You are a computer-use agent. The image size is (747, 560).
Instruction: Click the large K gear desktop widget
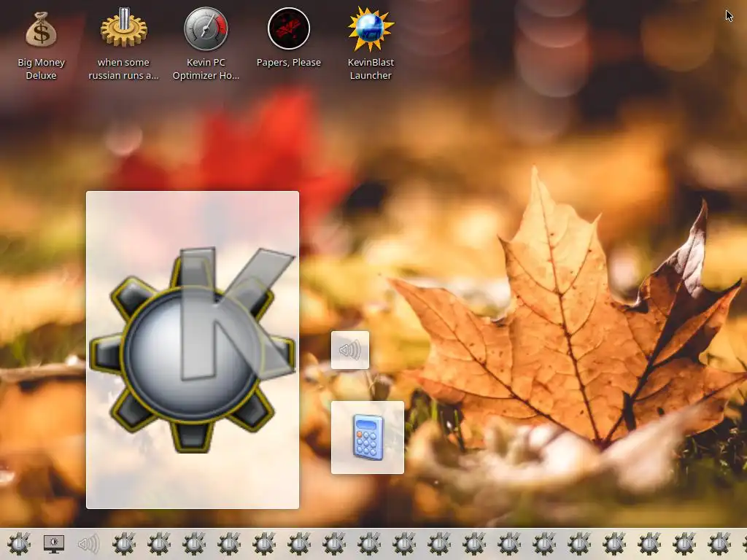click(193, 350)
